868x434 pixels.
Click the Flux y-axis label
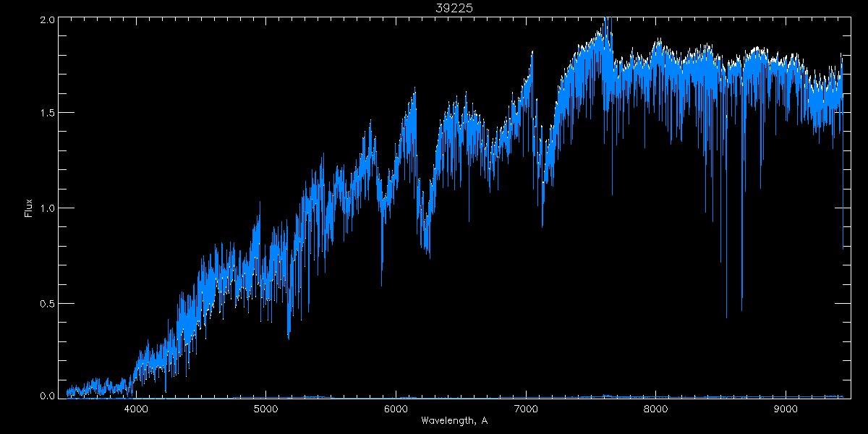[x=29, y=208]
